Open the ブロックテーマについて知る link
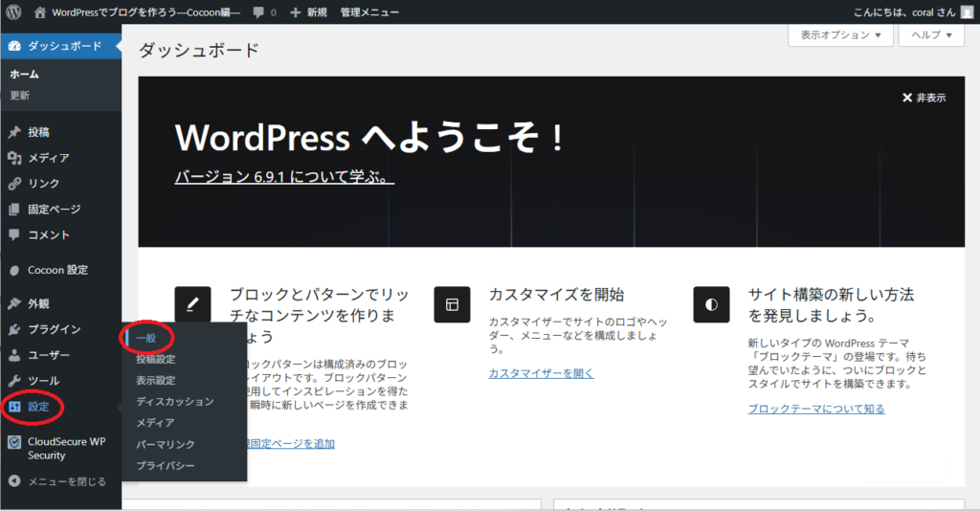 [816, 409]
